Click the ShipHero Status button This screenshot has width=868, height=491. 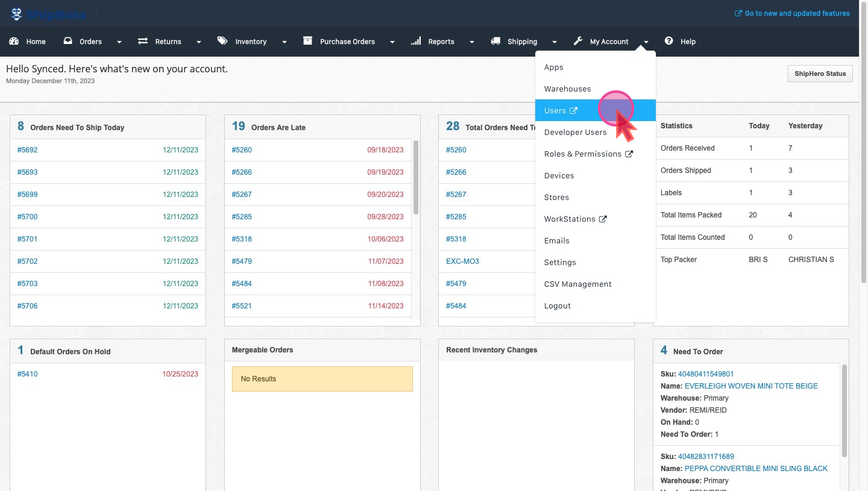[x=820, y=73]
